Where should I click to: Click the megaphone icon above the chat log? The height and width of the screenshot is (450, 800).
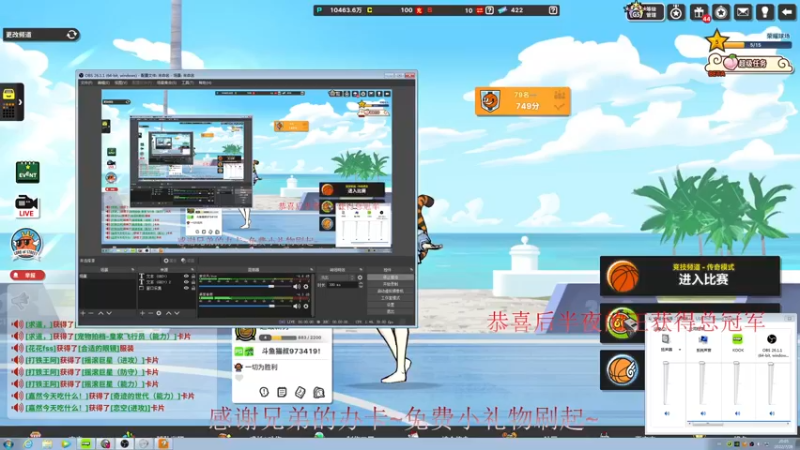(x=20, y=302)
